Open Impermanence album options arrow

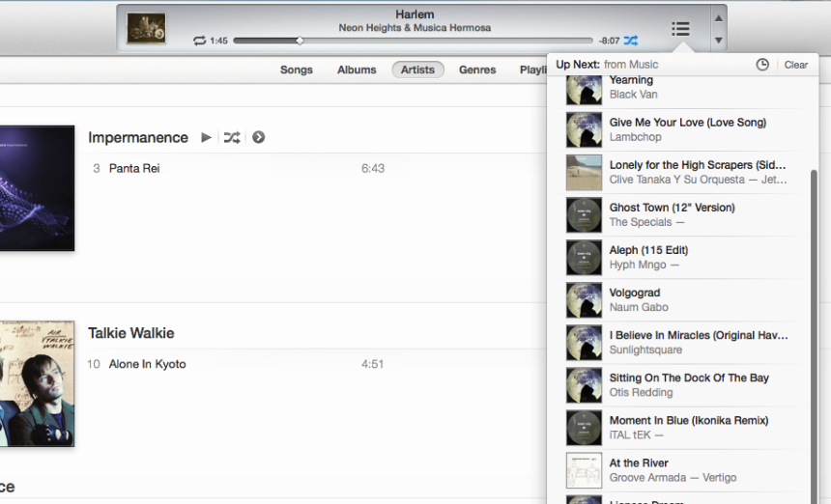pyautogui.click(x=258, y=138)
